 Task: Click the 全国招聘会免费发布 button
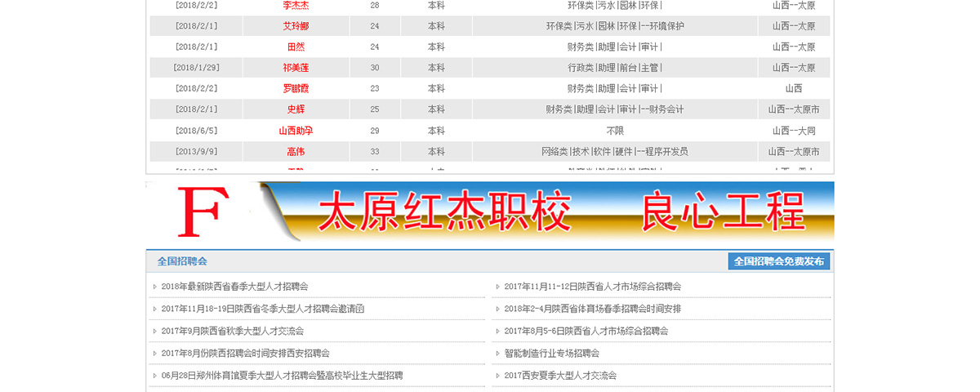pyautogui.click(x=778, y=261)
